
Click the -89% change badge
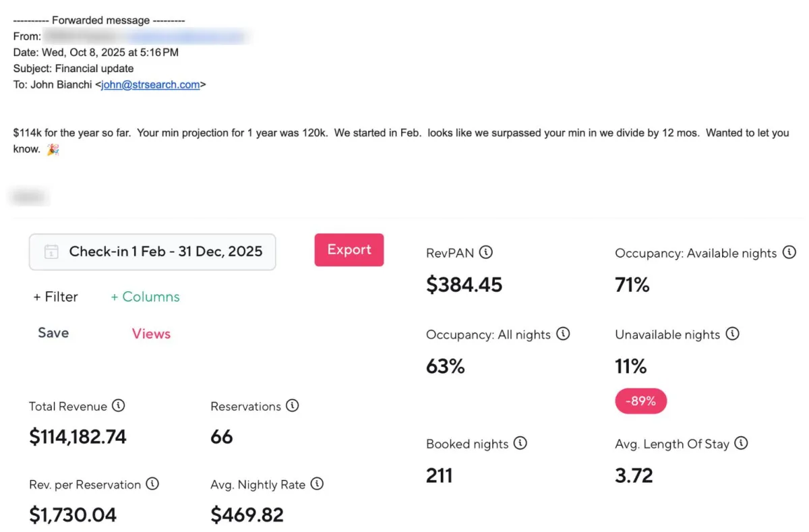coord(640,401)
